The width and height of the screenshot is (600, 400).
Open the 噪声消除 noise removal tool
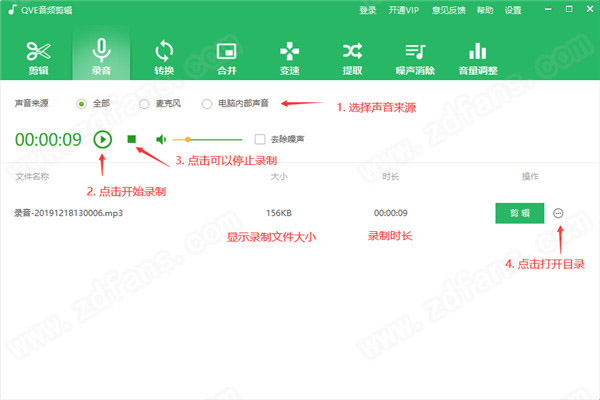click(x=415, y=58)
